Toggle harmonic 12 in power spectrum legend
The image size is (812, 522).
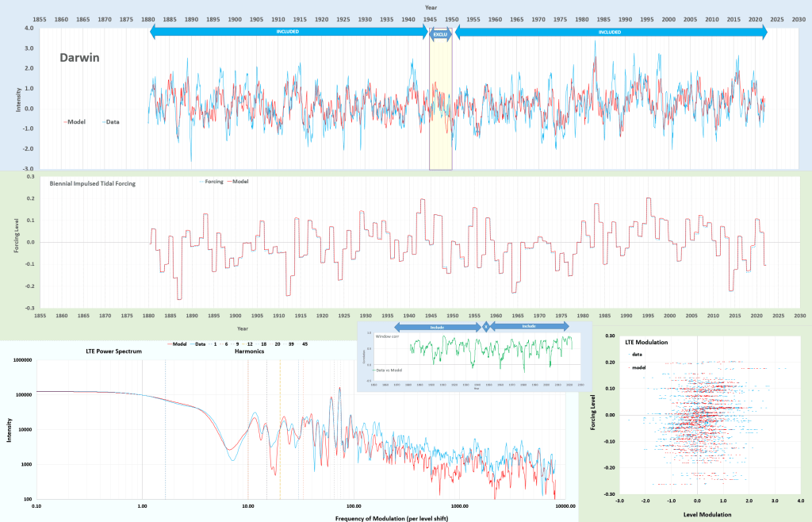[249, 344]
